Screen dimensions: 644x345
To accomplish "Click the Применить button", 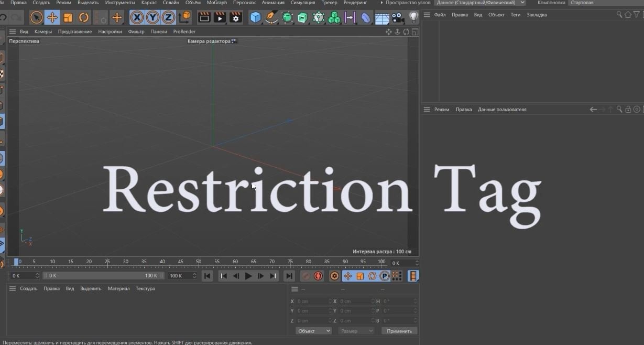I will coord(399,331).
